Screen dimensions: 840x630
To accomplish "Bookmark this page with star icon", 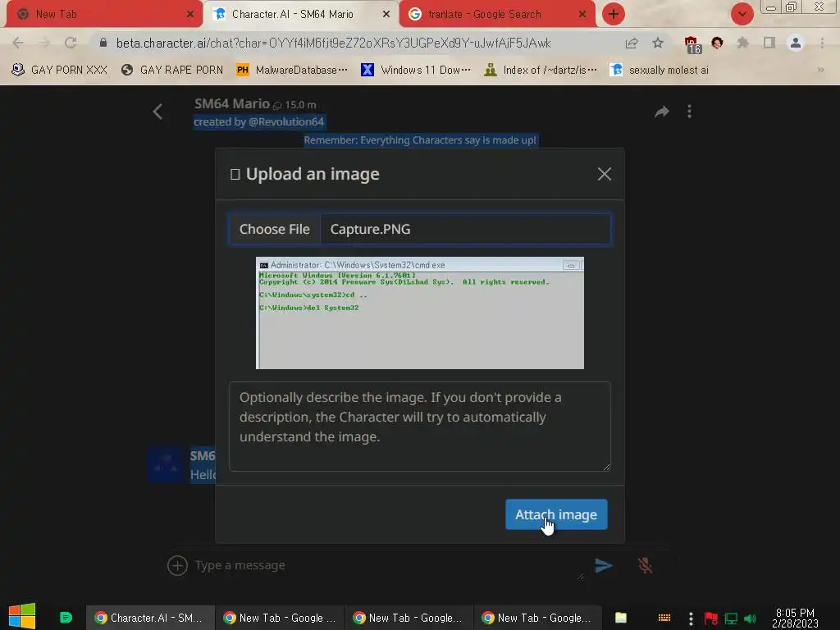I will 658,43.
